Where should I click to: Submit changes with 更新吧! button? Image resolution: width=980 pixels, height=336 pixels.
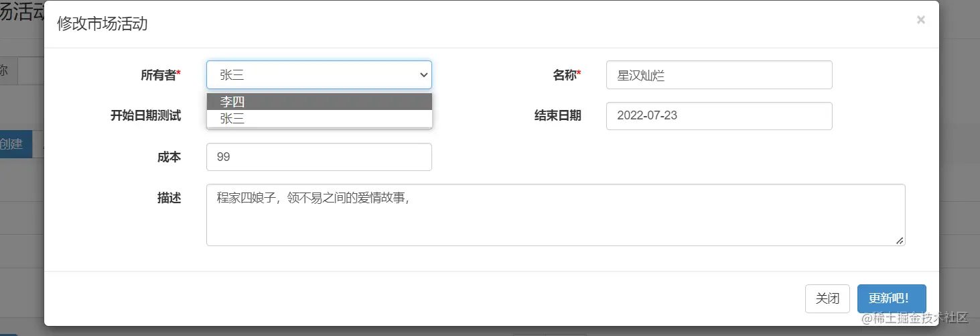pos(892,298)
